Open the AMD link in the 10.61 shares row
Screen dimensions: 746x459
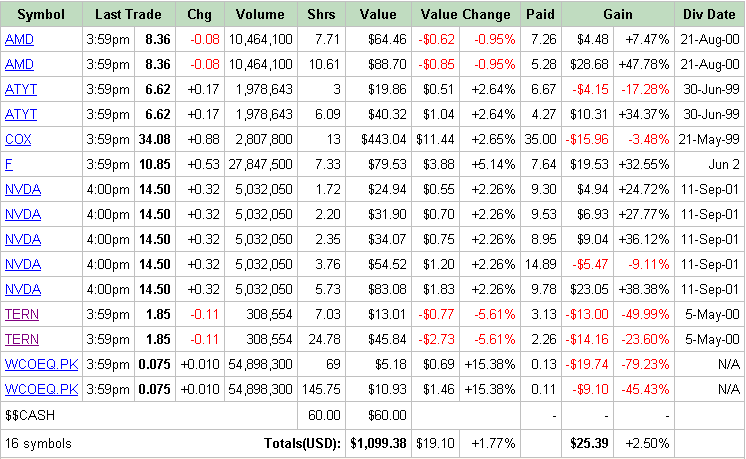(19, 64)
